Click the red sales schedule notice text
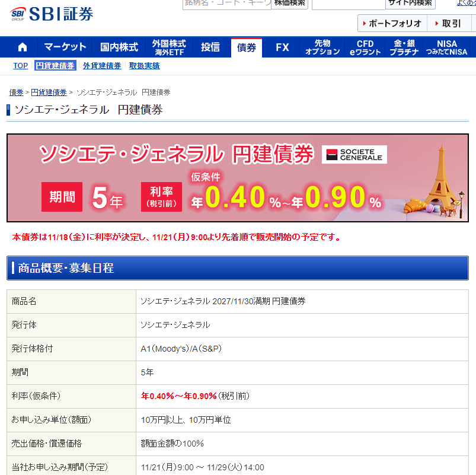The image size is (476, 475). 177,237
